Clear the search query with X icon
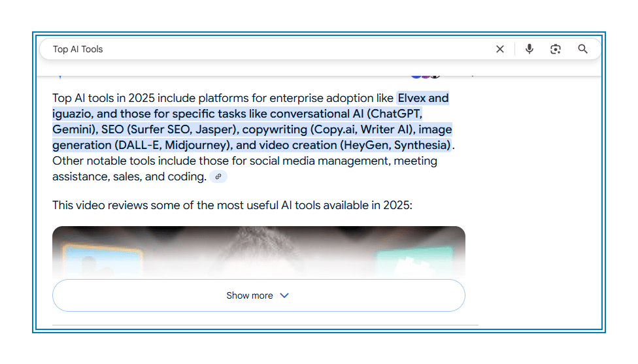Image resolution: width=638 pixels, height=364 pixels. tap(500, 49)
